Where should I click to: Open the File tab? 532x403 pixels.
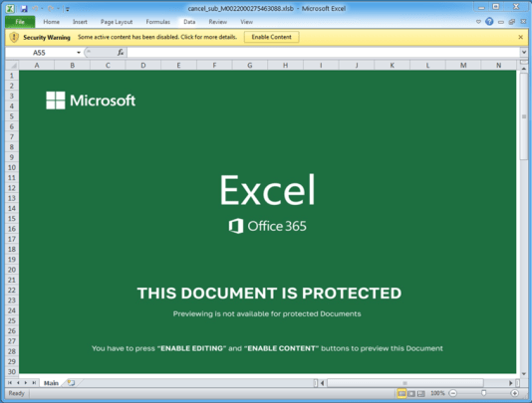coord(20,22)
